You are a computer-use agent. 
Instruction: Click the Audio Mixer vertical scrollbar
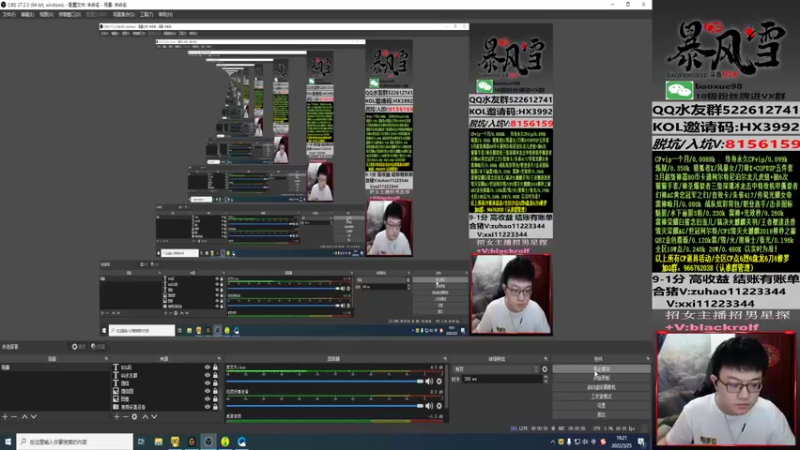[447, 386]
